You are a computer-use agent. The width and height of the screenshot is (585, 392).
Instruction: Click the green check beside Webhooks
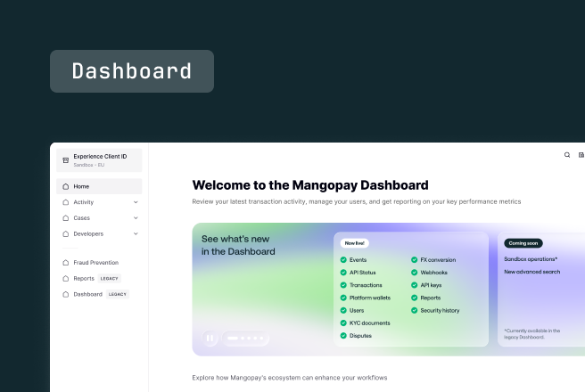tap(415, 273)
